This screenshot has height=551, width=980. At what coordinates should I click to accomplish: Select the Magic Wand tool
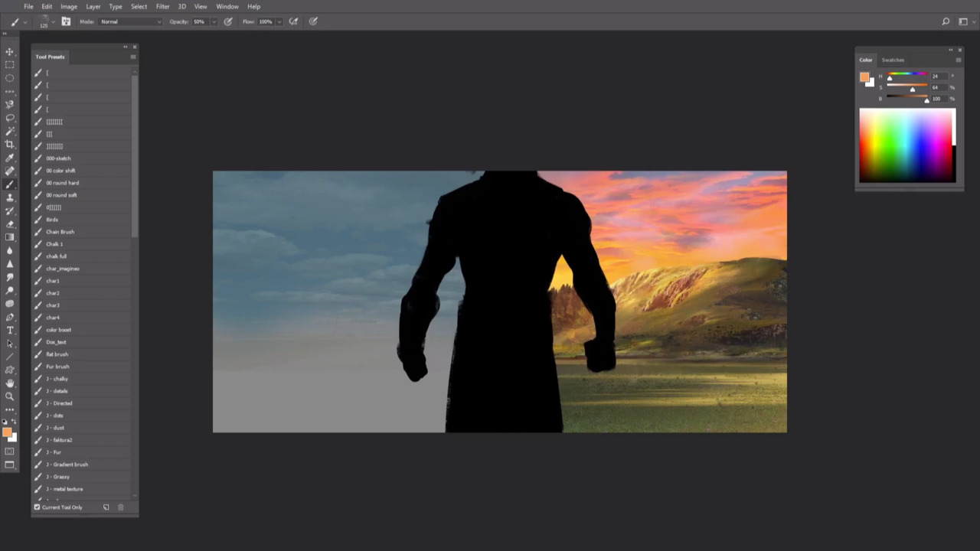10,131
